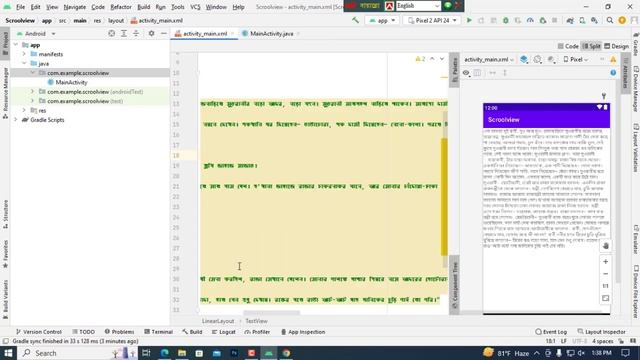
Task: Collapse the java folder
Action: click(x=24, y=63)
